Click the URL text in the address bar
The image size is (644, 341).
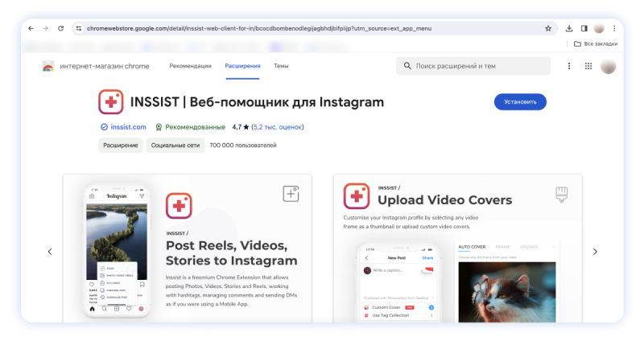pyautogui.click(x=259, y=28)
